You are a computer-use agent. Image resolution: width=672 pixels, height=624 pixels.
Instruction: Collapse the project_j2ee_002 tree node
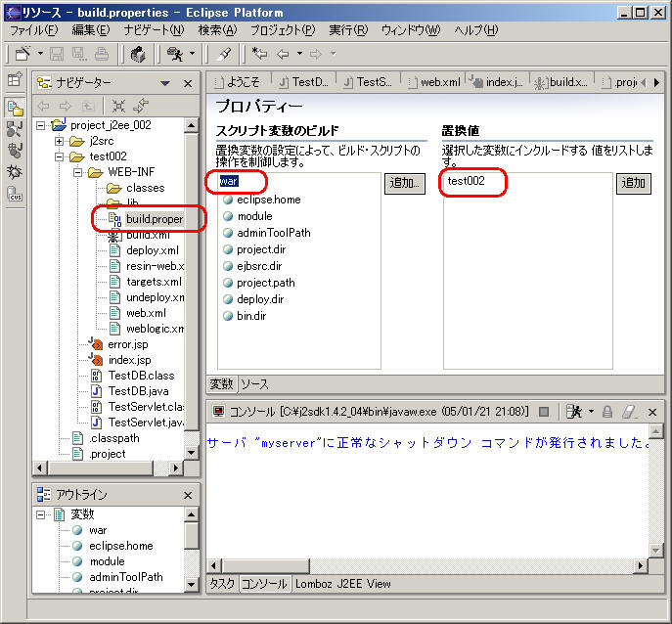pos(40,125)
